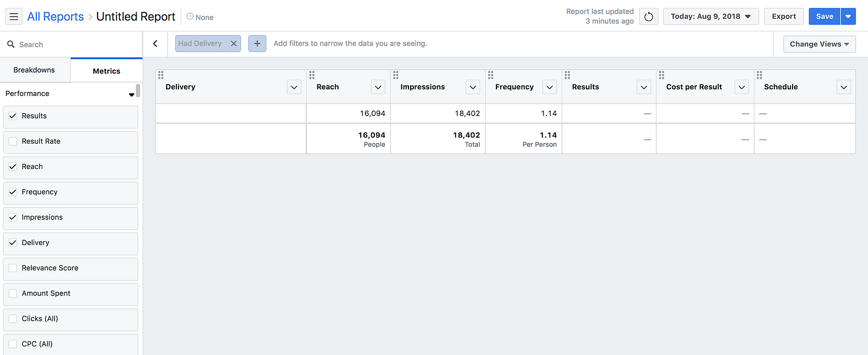Screen dimensions: 868x355
Task: Switch to the Breakdowns tab
Action: (x=34, y=70)
